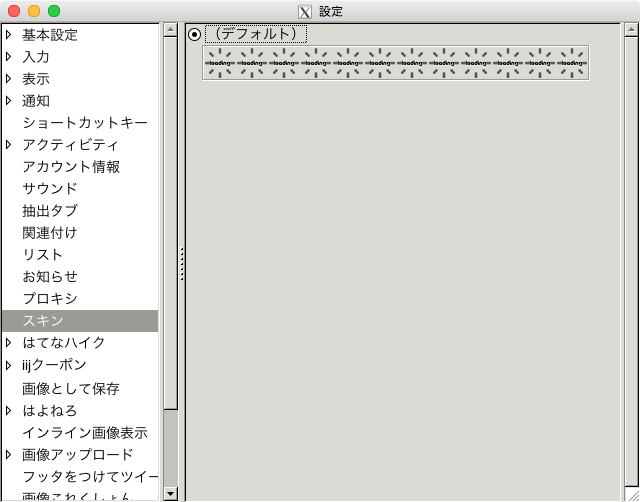Select the プロキシ settings entry
Image resolution: width=640 pixels, height=502 pixels.
pos(50,299)
